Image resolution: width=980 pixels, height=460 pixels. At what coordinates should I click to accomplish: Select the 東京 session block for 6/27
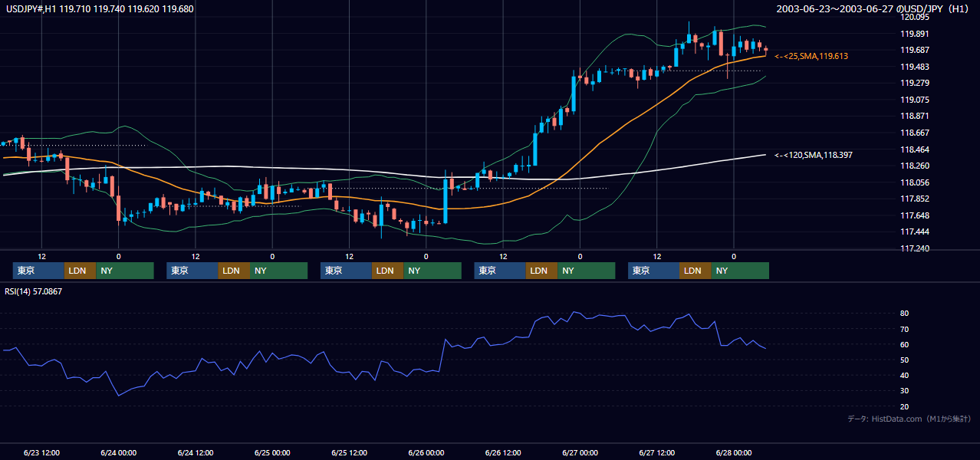pyautogui.click(x=653, y=271)
